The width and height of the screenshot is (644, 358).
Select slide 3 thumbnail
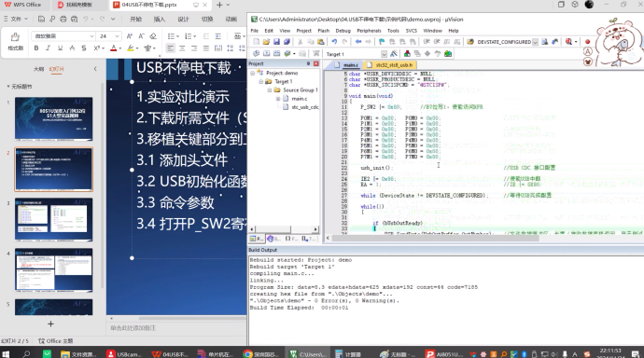[54, 220]
